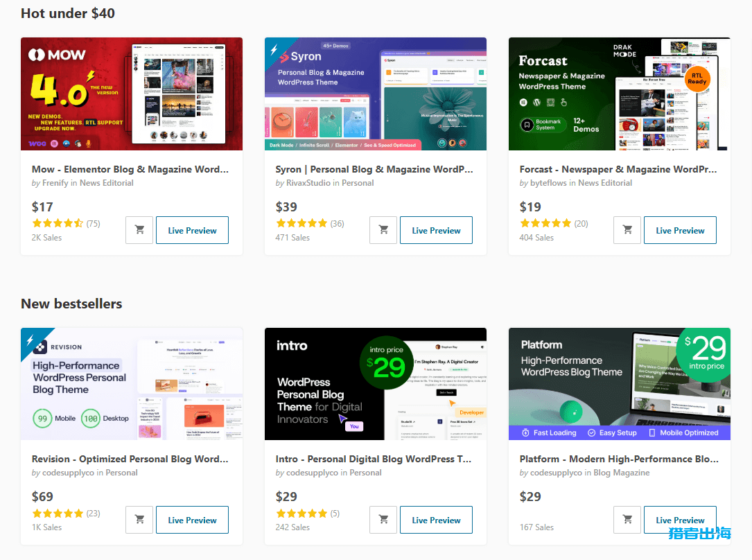Image resolution: width=752 pixels, height=560 pixels.
Task: View Live Preview of Intro theme
Action: [x=436, y=520]
